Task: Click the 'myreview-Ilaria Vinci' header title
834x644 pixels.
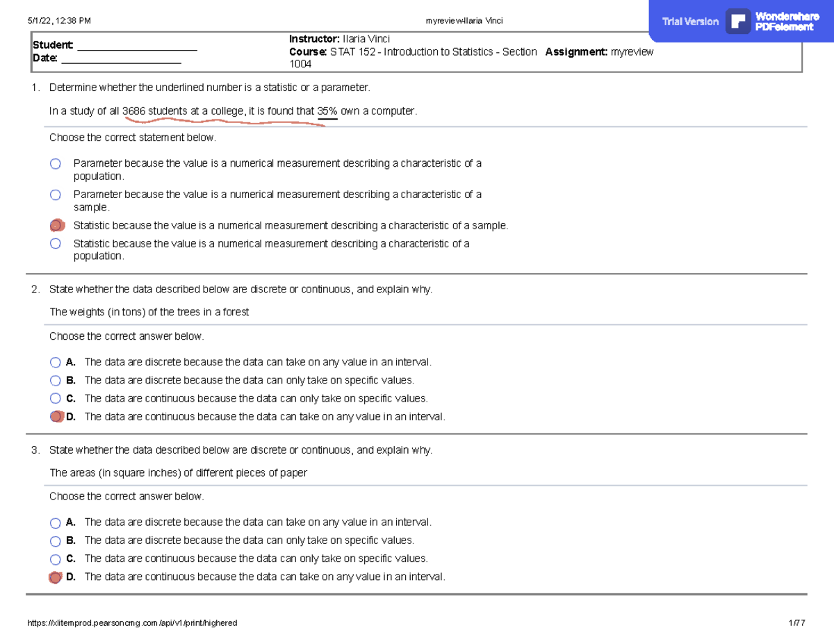Action: tap(464, 20)
